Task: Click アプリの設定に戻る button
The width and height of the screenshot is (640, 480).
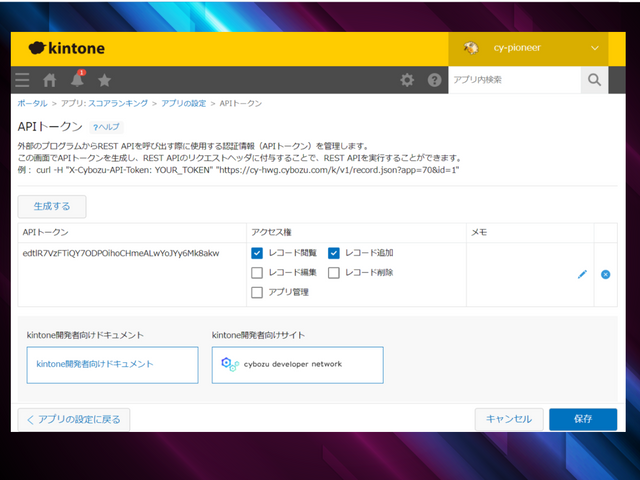Action: pyautogui.click(x=74, y=420)
